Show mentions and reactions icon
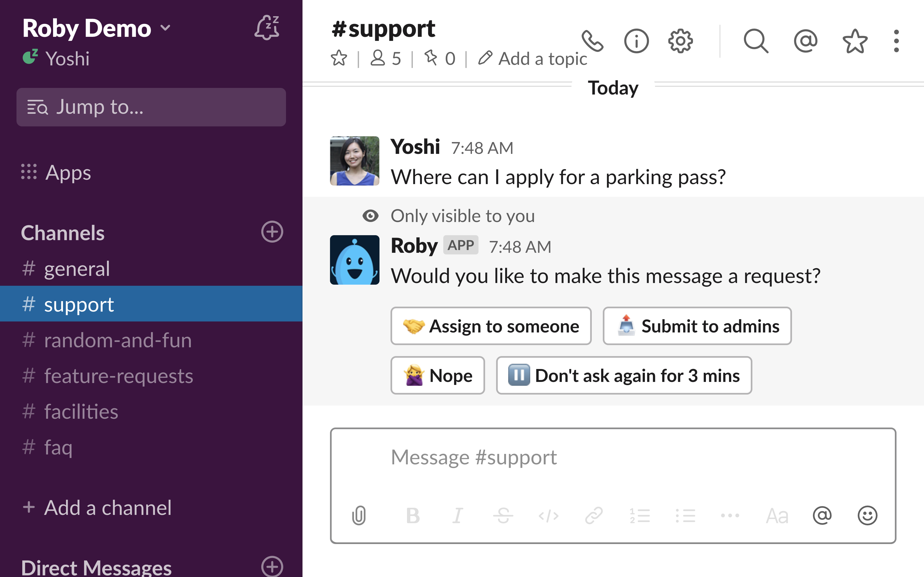 [x=805, y=41]
